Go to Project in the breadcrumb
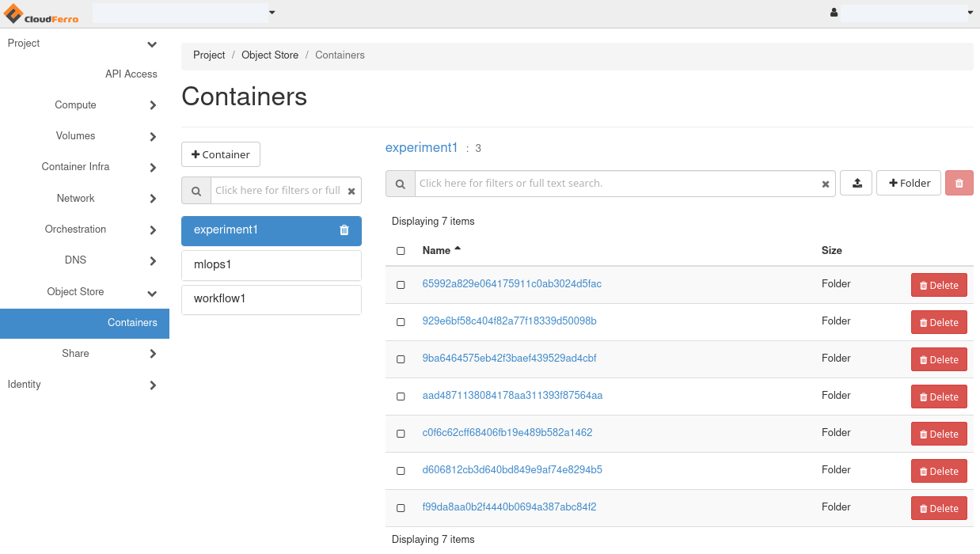The height and width of the screenshot is (554, 980). (209, 55)
